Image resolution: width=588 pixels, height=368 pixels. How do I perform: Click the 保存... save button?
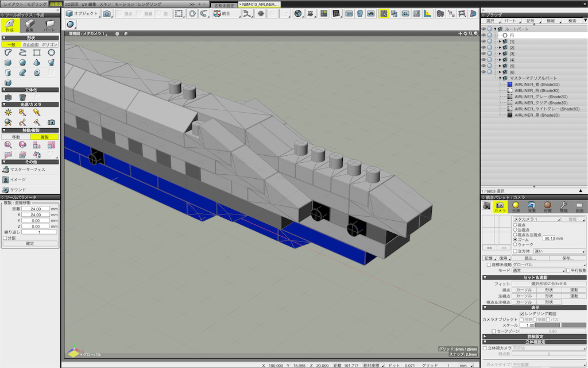pos(568,258)
